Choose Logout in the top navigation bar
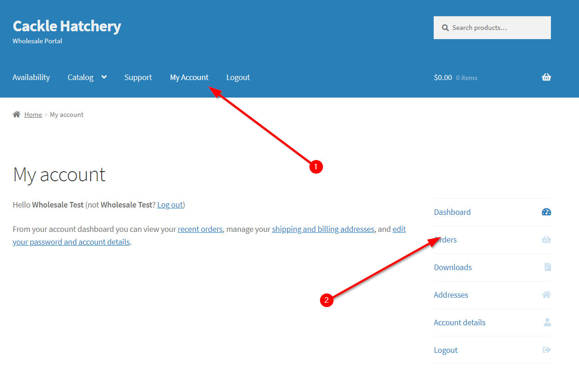 (238, 77)
